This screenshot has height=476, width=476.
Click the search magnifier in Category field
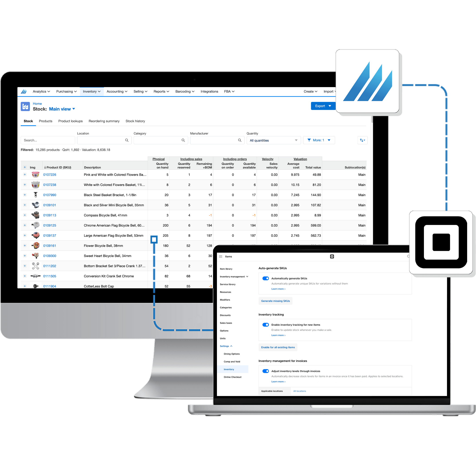[x=183, y=140]
